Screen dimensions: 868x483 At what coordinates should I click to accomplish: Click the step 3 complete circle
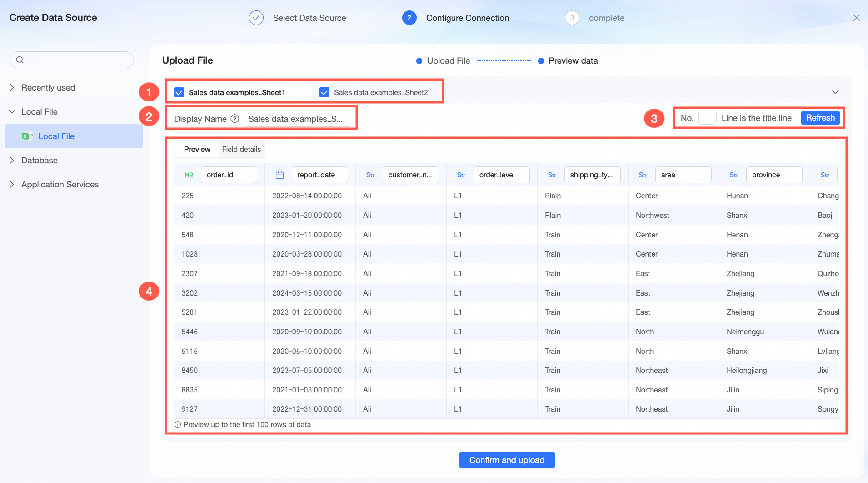(x=572, y=18)
